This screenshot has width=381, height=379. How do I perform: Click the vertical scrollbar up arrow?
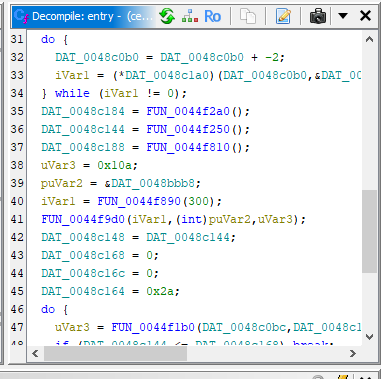coord(369,39)
